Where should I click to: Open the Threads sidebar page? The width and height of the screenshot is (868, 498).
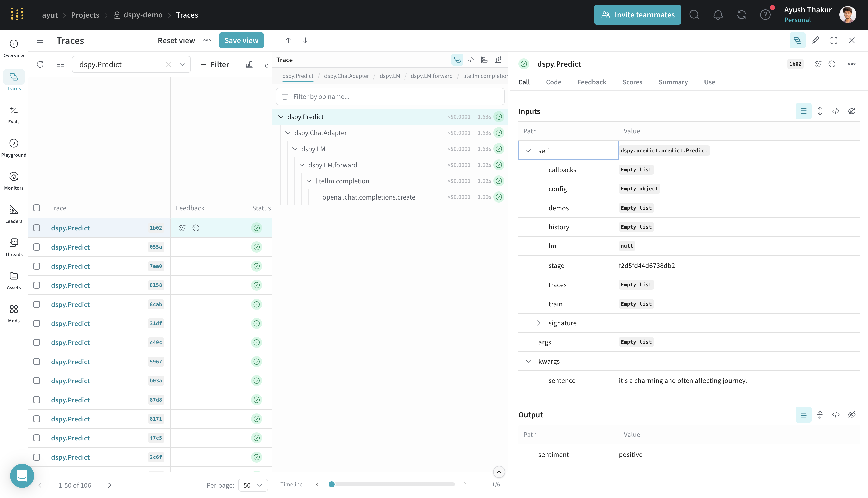coord(14,248)
